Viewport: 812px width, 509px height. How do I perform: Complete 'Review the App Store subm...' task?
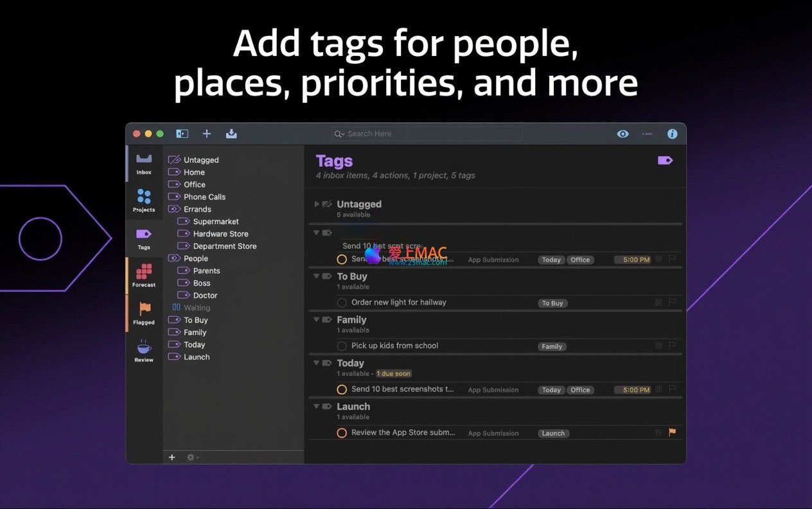[x=342, y=433]
